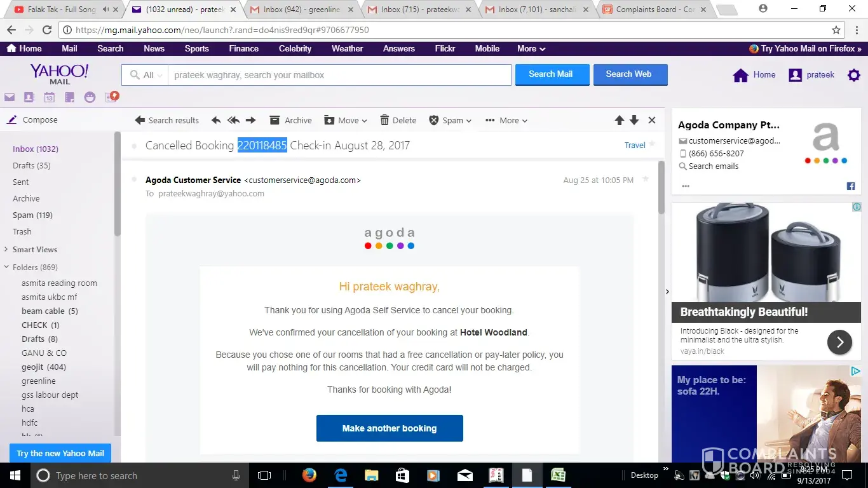
Task: Click the Search Mail button
Action: (552, 74)
